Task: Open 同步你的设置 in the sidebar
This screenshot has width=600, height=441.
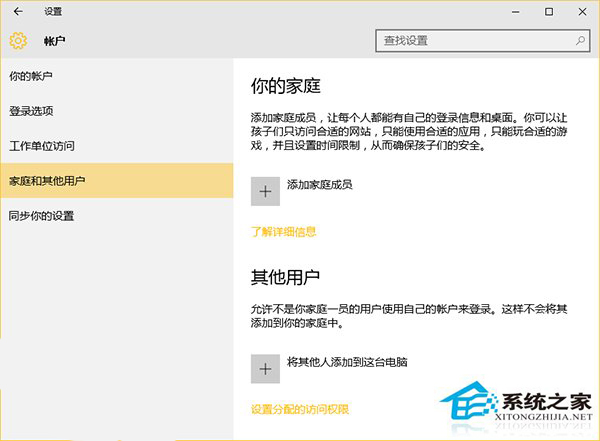Action: coord(117,216)
